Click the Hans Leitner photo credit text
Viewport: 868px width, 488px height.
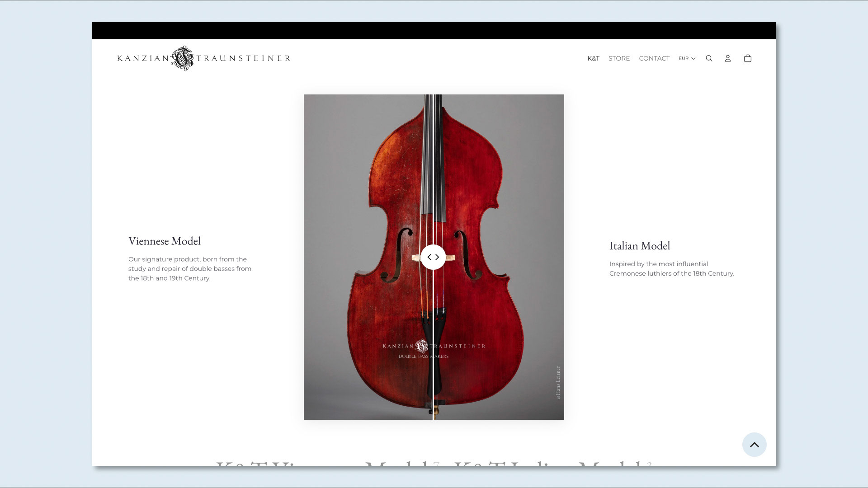(558, 382)
